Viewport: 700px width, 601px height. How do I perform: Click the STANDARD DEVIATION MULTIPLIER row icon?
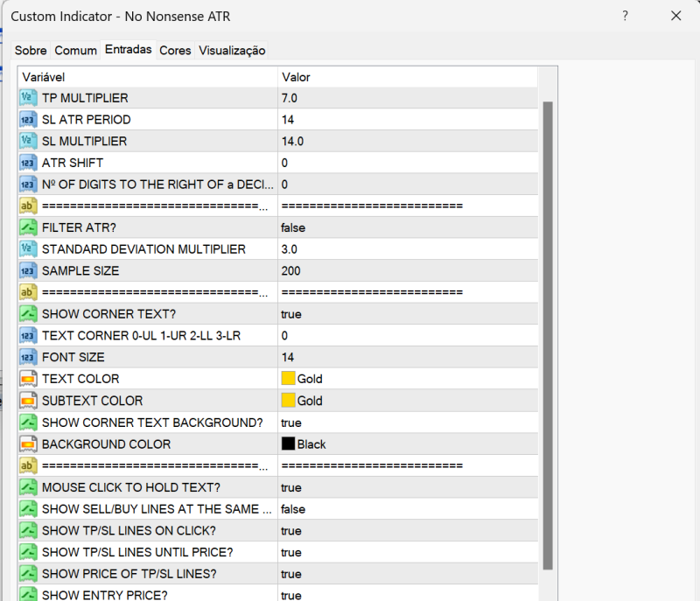[28, 249]
